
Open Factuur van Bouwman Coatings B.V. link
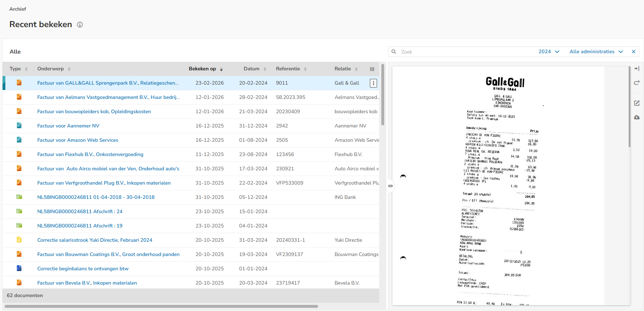(108, 255)
